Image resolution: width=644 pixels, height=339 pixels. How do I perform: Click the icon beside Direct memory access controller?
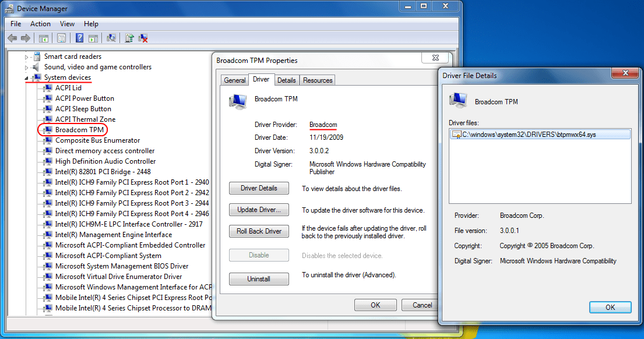[x=48, y=151]
